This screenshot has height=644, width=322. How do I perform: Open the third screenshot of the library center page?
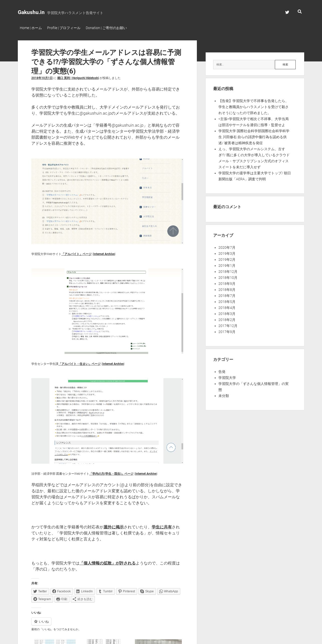[107, 421]
